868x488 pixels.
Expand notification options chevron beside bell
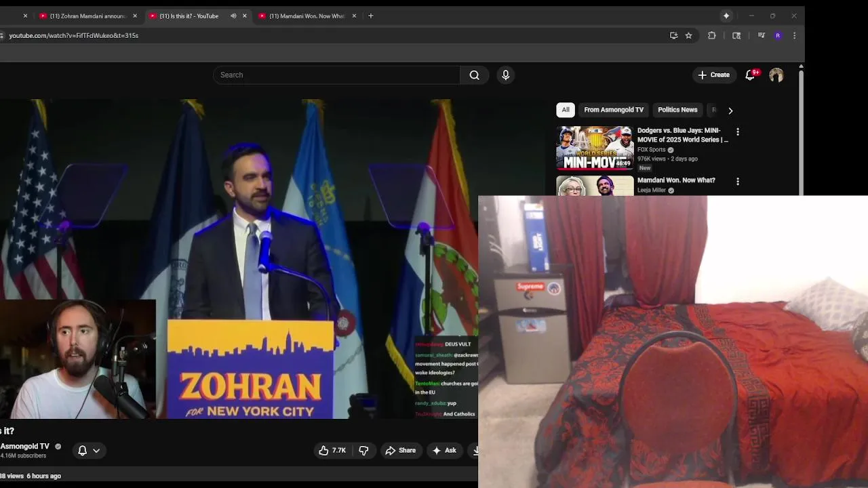(96, 451)
